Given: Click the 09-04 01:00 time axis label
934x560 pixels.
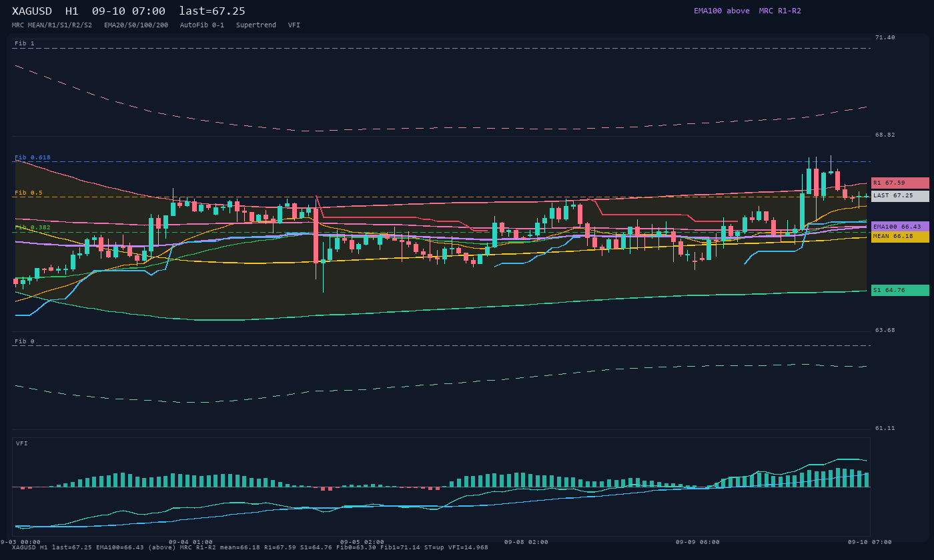Looking at the screenshot, I should pos(191,542).
